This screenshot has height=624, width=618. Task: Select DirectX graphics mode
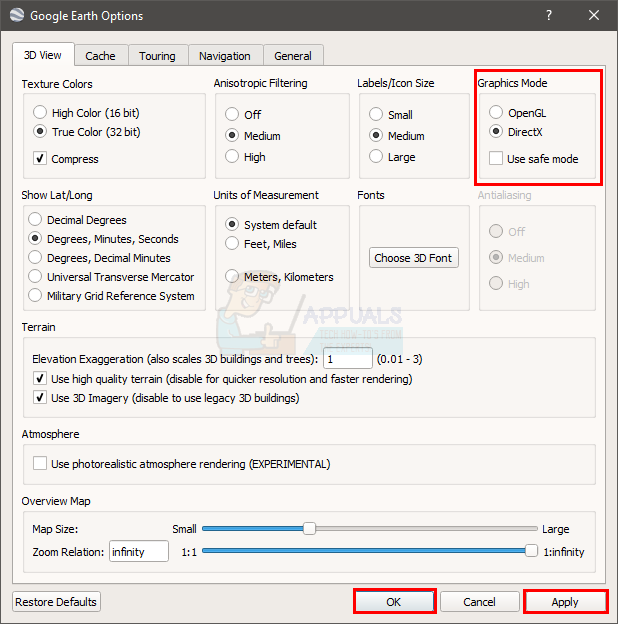click(496, 131)
